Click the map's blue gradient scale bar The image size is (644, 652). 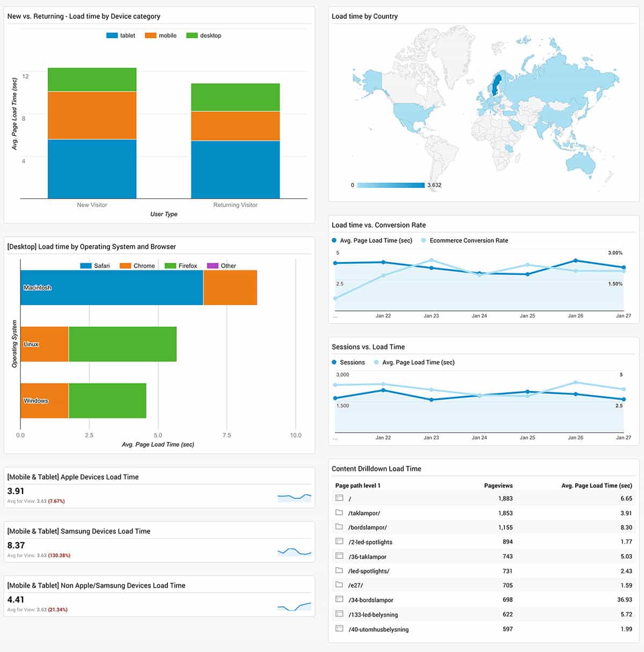(391, 185)
